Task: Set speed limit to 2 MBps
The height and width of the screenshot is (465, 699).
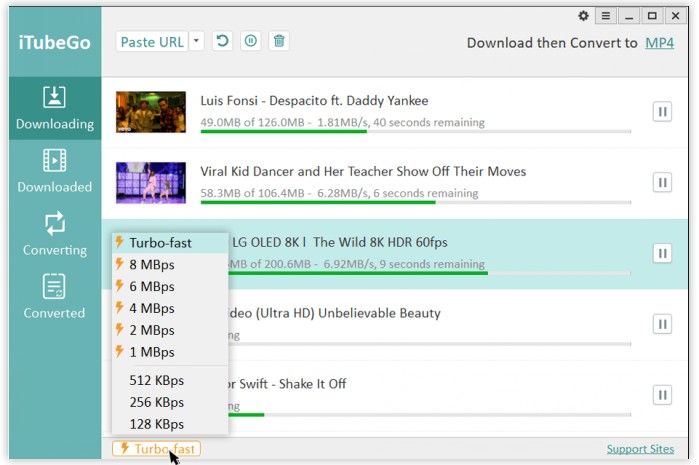Action: click(170, 330)
